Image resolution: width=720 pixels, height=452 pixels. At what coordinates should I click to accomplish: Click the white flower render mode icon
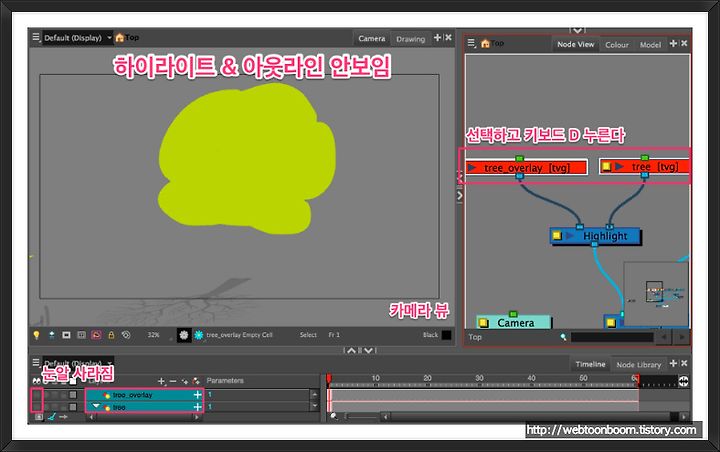[184, 335]
